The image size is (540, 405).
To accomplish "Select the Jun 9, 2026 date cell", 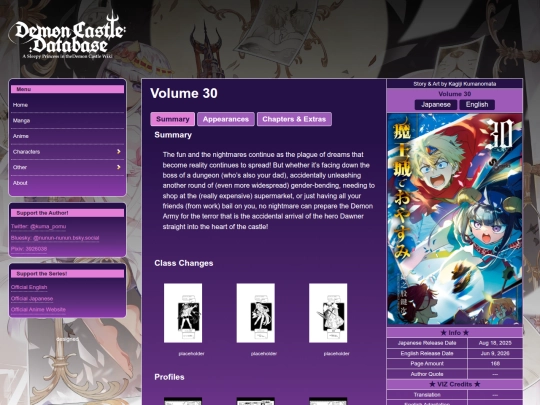I will (495, 353).
